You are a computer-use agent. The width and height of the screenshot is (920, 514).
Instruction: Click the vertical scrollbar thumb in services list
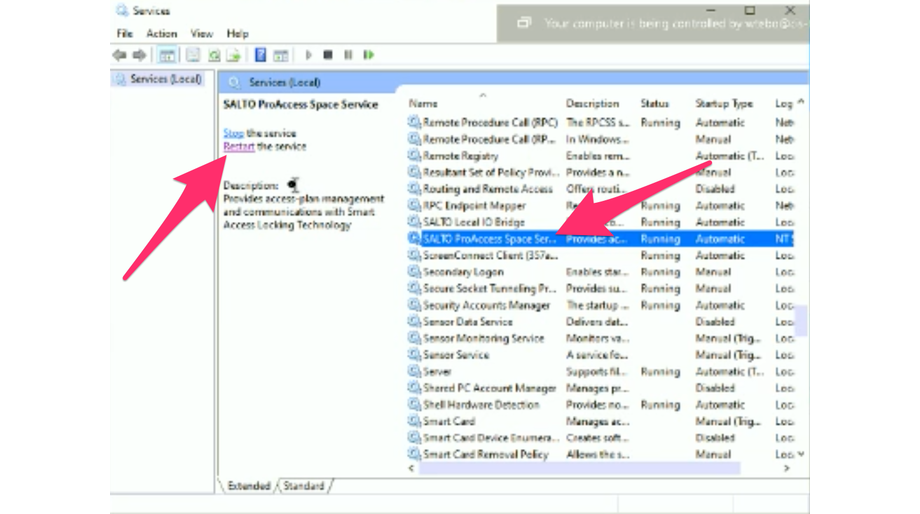[801, 321]
